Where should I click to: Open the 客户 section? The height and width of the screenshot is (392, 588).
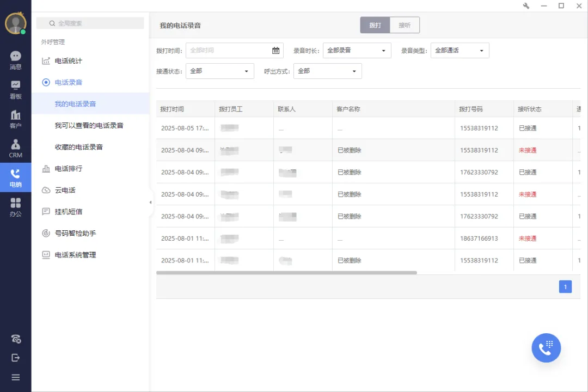click(15, 119)
